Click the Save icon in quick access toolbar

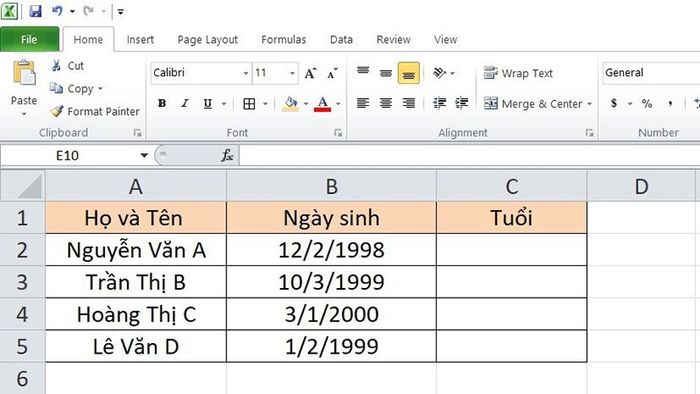[35, 11]
